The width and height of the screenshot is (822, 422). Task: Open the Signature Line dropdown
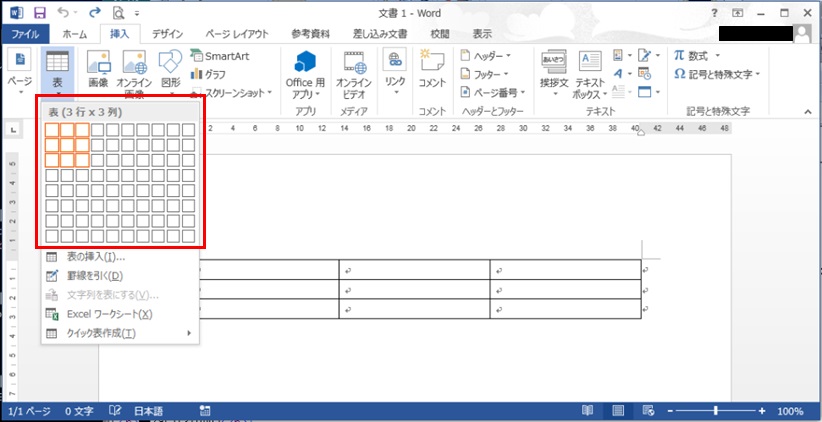pos(648,56)
